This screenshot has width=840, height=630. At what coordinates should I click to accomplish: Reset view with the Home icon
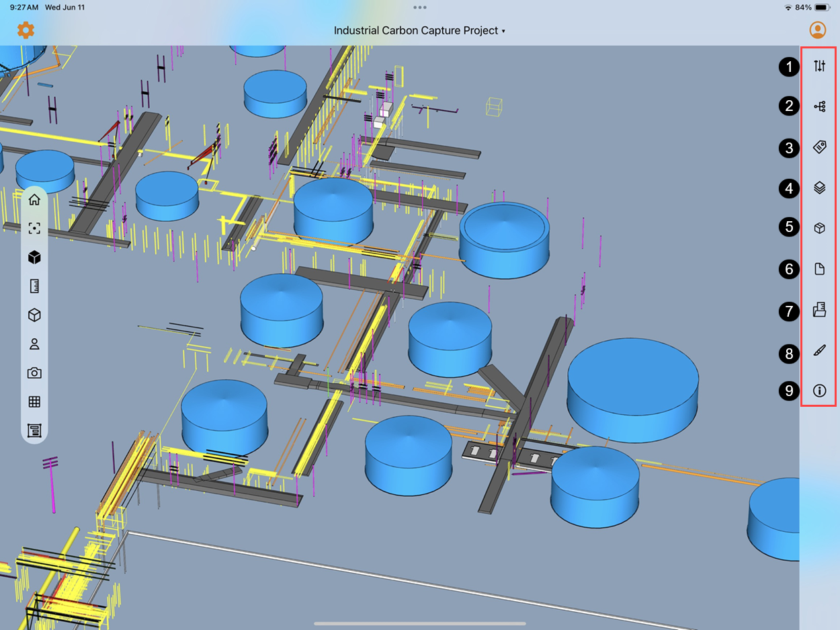point(34,200)
